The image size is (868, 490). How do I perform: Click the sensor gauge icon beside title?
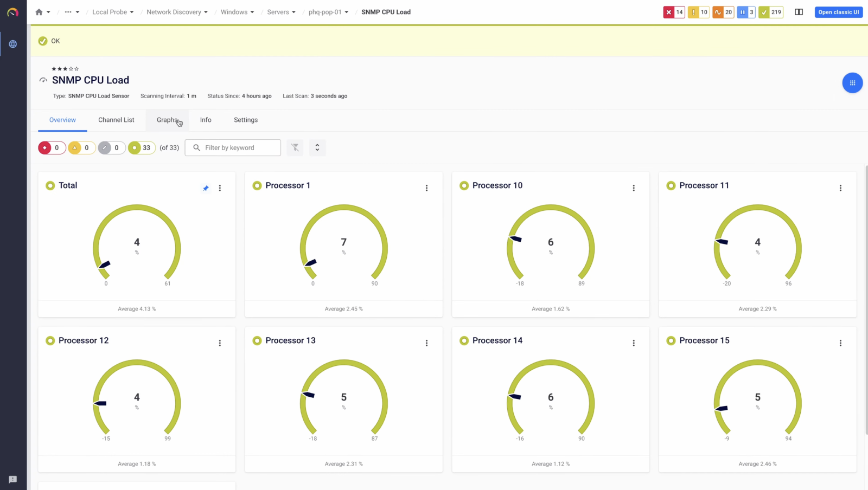(x=43, y=80)
